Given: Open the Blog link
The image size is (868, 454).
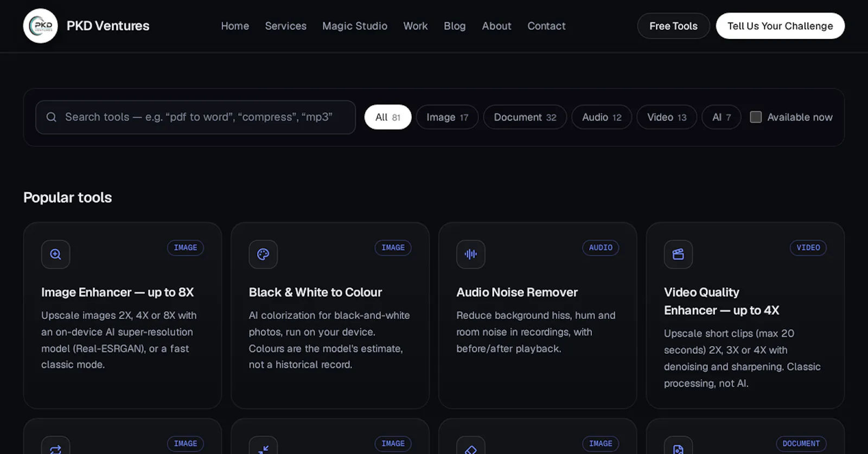Looking at the screenshot, I should pos(455,26).
